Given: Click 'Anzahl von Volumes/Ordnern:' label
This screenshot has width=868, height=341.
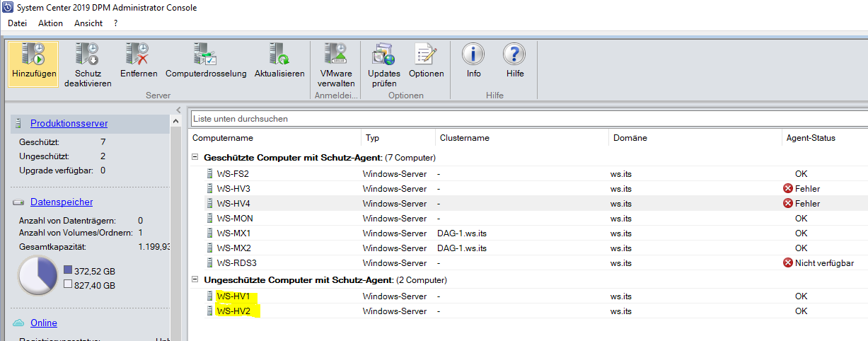Looking at the screenshot, I should coord(75,232).
